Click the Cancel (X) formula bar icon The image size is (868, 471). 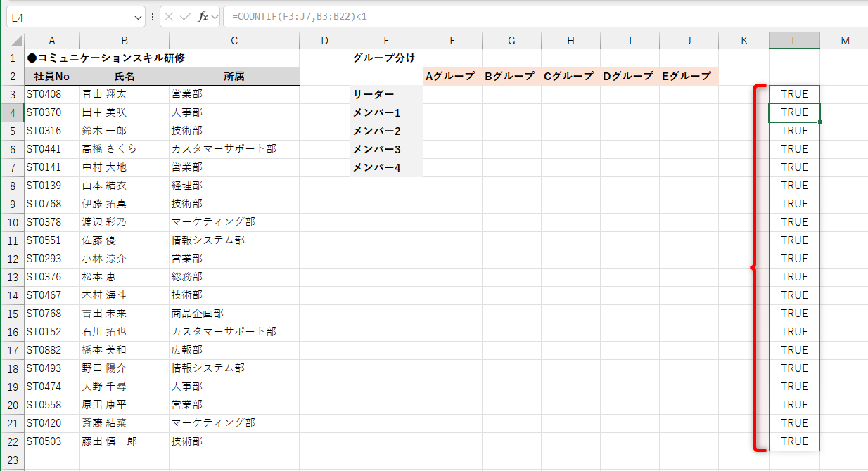click(170, 16)
